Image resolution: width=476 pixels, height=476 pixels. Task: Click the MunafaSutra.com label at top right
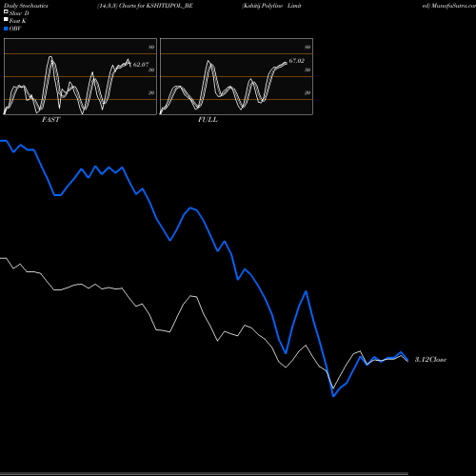pos(453,6)
